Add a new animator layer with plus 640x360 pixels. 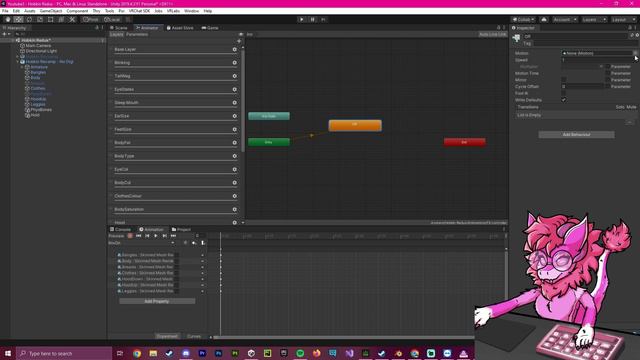(x=239, y=41)
